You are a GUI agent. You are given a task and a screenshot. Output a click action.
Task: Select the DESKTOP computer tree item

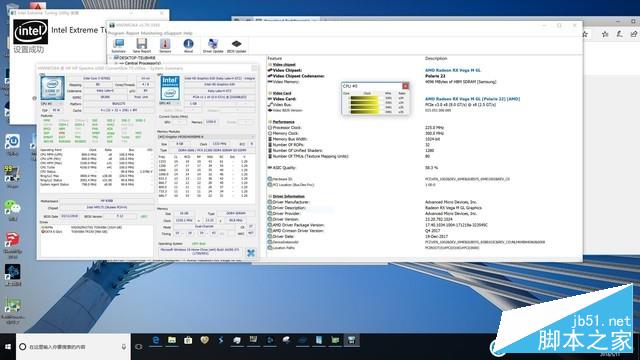pyautogui.click(x=136, y=58)
